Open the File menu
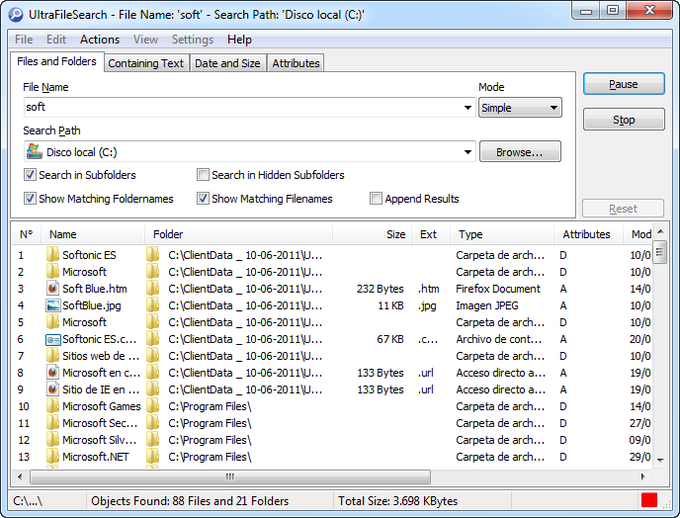The height and width of the screenshot is (518, 680). pyautogui.click(x=24, y=39)
